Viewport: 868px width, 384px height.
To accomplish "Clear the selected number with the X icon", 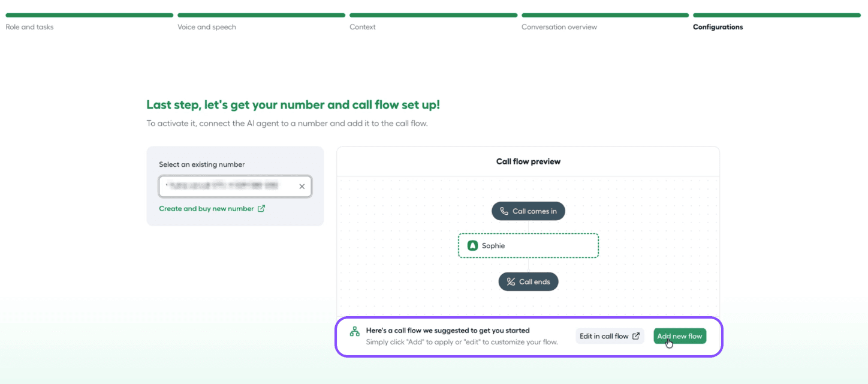I will [x=302, y=187].
